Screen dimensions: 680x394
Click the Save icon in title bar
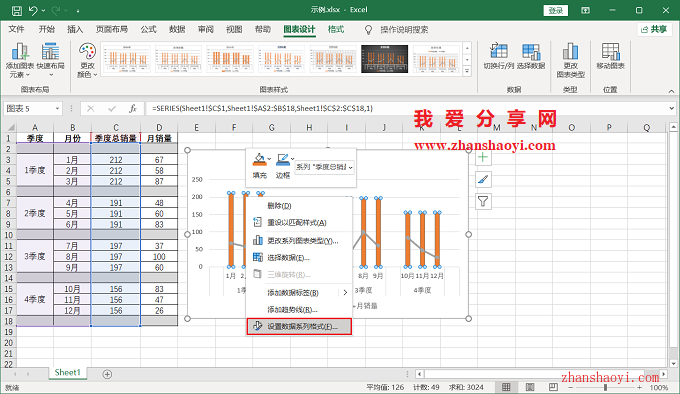click(16, 10)
